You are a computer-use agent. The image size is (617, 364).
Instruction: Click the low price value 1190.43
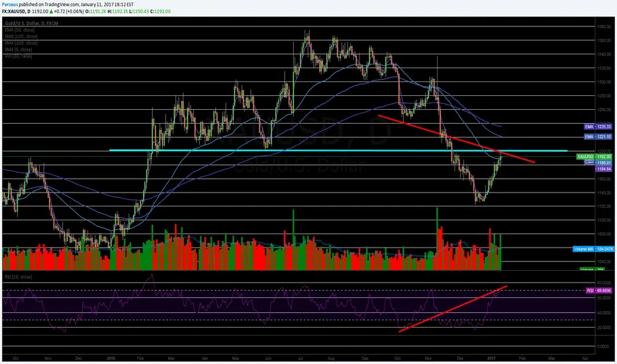coord(141,11)
